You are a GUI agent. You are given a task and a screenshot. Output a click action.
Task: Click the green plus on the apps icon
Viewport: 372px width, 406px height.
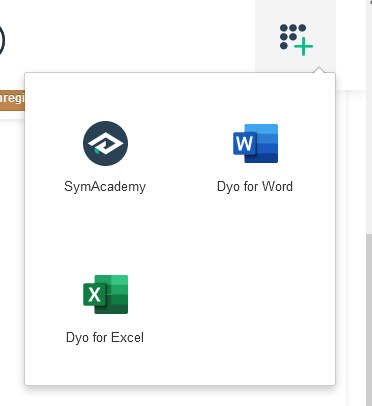pyautogui.click(x=304, y=47)
